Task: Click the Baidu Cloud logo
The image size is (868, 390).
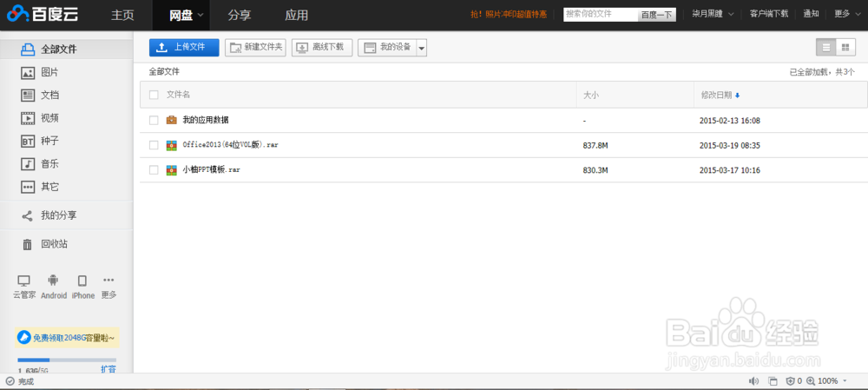Action: [43, 15]
